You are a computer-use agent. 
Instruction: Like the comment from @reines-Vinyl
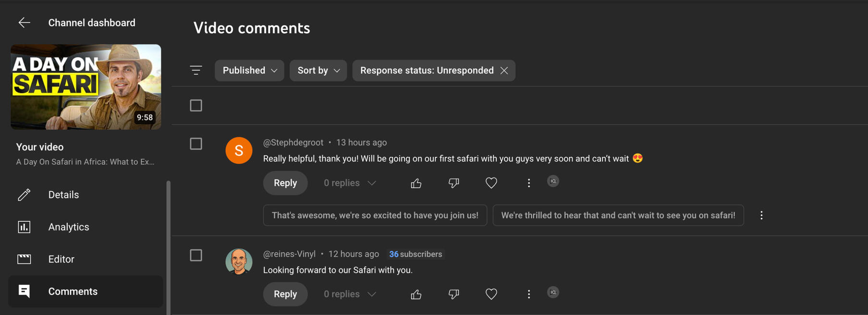(x=416, y=294)
